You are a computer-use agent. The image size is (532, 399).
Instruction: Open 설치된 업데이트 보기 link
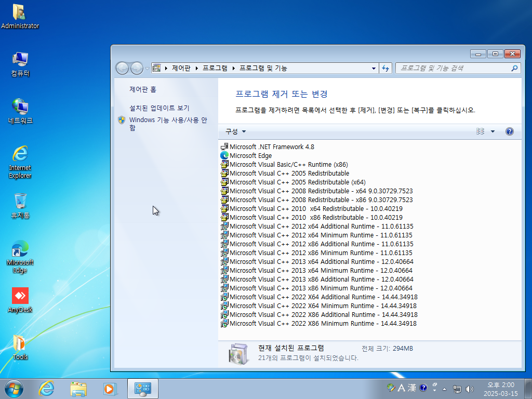pos(159,108)
